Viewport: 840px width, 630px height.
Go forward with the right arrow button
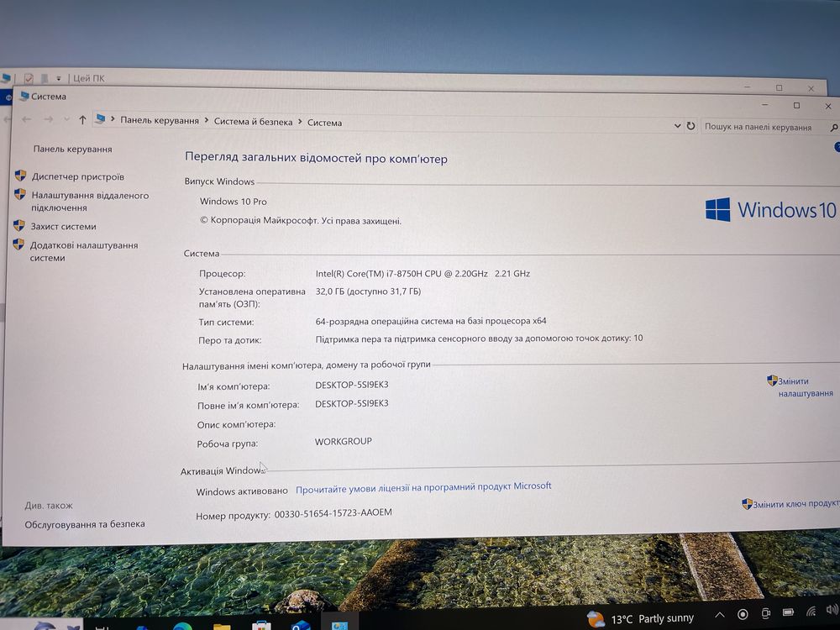tap(48, 119)
